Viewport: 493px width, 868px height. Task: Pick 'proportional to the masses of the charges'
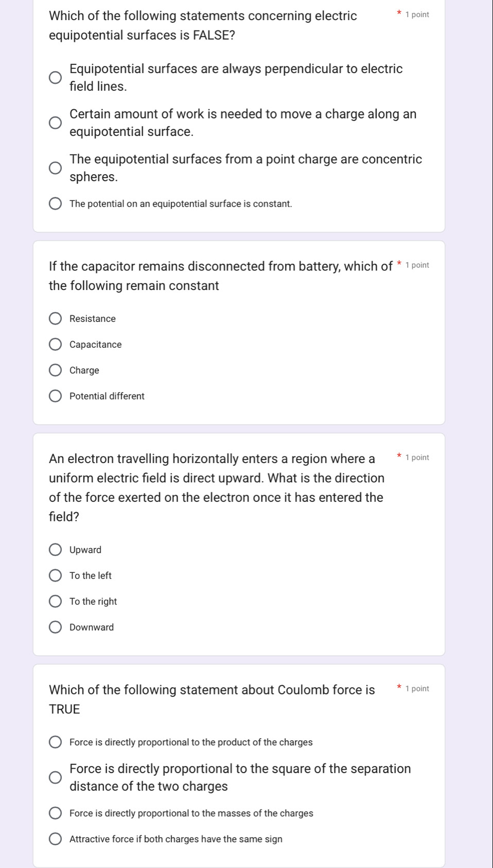click(x=55, y=813)
